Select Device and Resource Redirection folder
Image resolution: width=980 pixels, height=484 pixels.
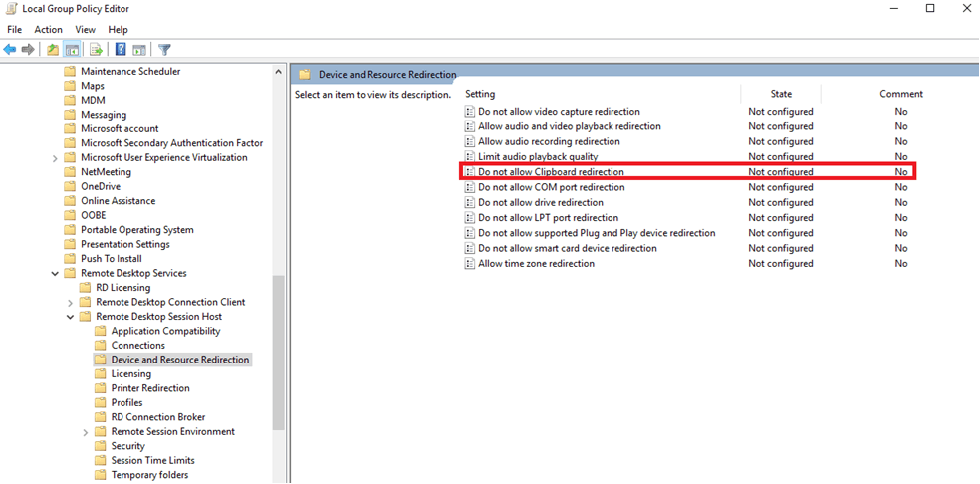point(180,360)
